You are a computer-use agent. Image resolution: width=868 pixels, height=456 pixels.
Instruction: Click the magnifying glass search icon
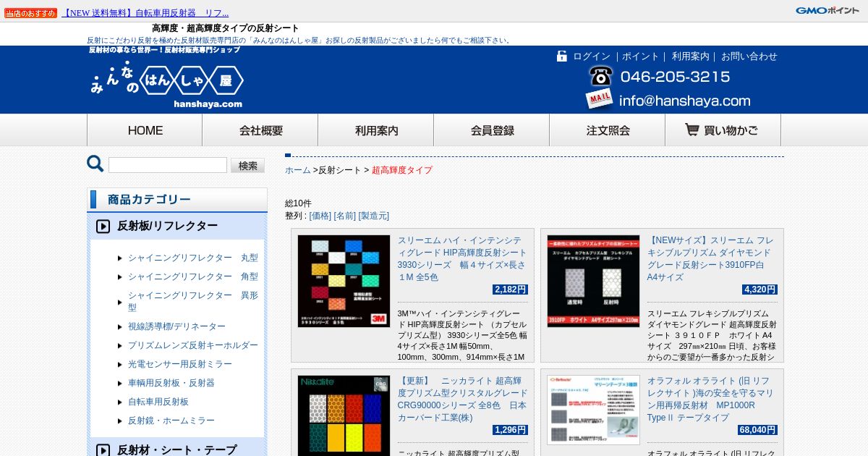[95, 164]
